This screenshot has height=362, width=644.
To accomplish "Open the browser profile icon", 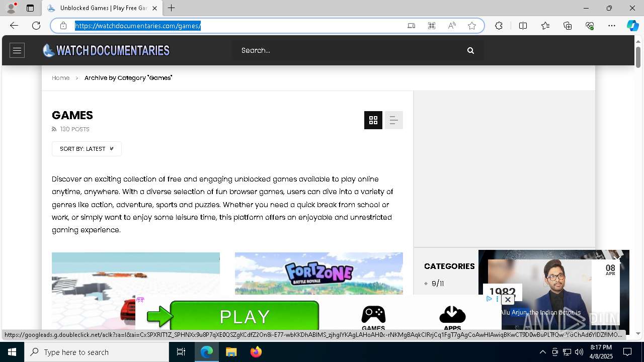I will pos(11,8).
